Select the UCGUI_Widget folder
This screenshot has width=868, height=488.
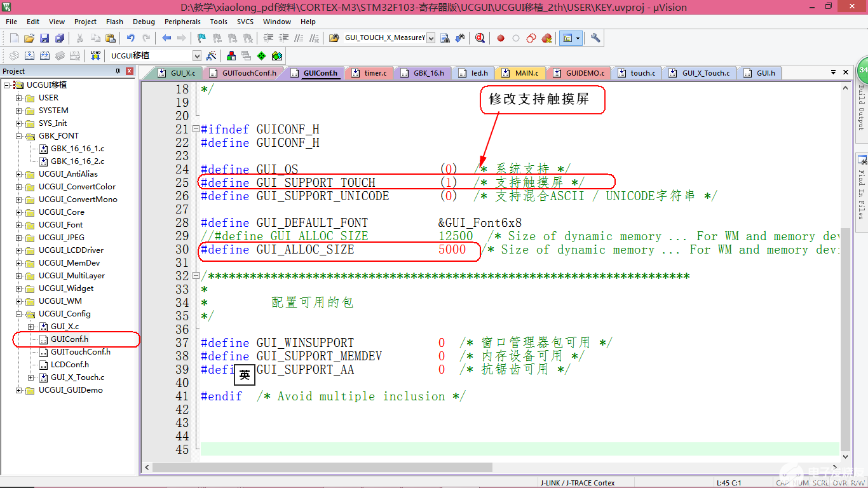pos(66,288)
